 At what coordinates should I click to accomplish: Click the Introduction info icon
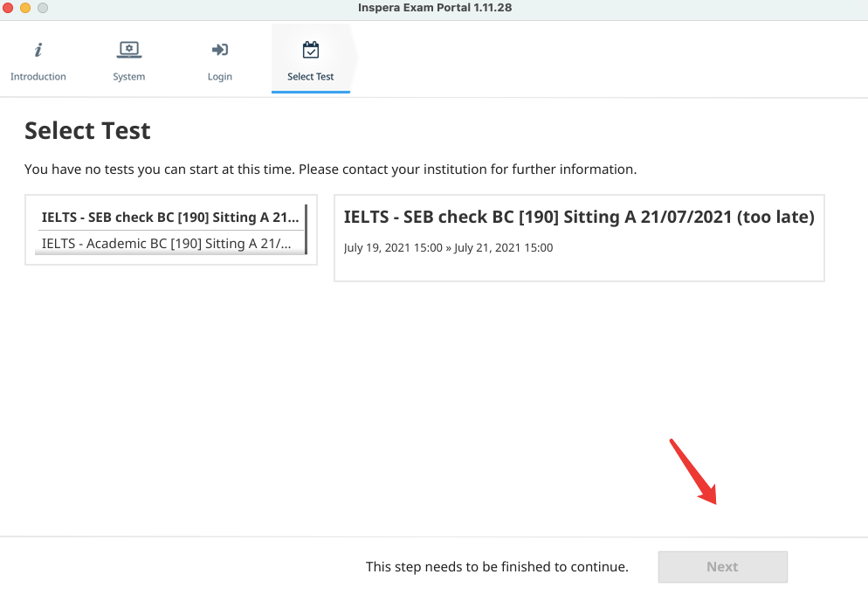coord(38,50)
